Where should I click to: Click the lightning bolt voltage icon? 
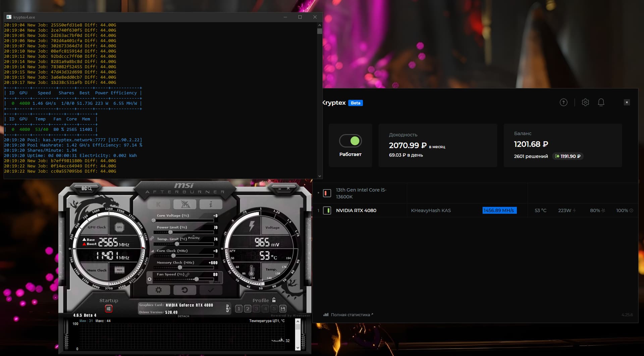tap(252, 226)
